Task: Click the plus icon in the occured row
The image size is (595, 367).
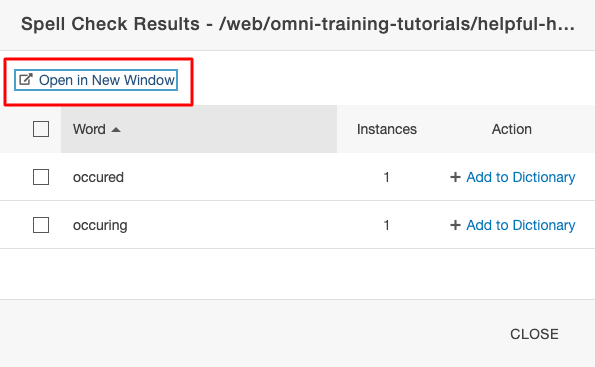Action: (455, 177)
